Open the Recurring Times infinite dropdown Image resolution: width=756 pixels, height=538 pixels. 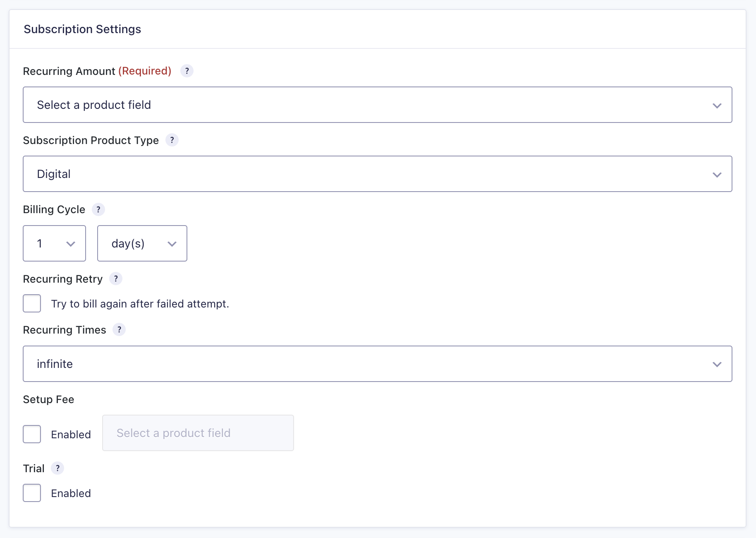point(377,364)
